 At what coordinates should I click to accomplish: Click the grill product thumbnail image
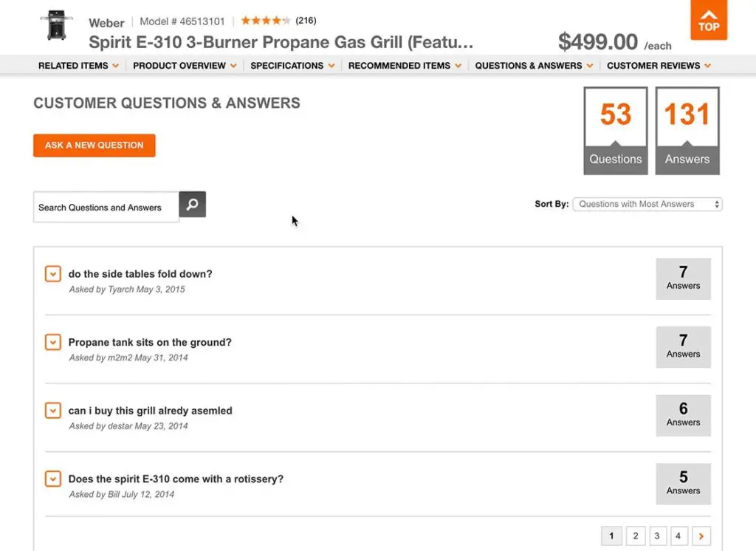57,26
